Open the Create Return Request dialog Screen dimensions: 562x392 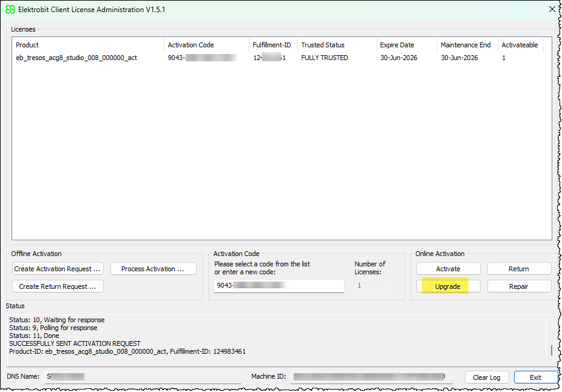pos(57,286)
